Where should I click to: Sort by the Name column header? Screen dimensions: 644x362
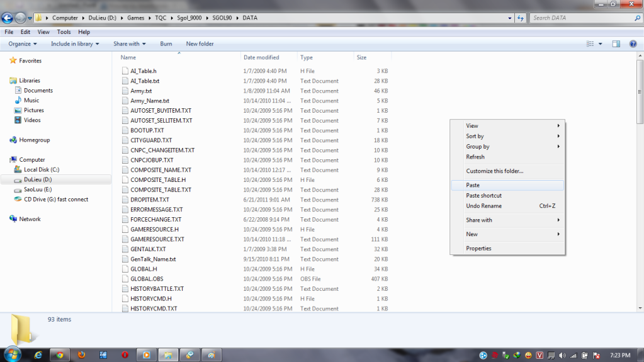(x=179, y=57)
